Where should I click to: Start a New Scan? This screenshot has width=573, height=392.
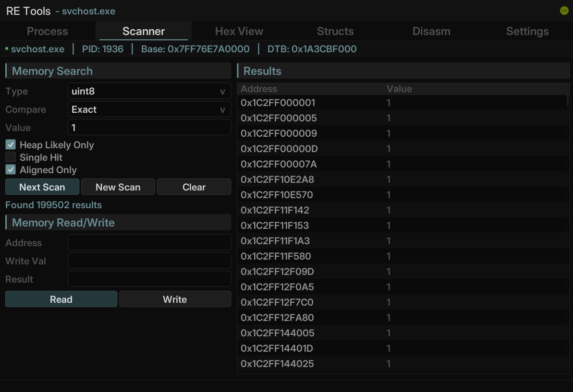pos(118,187)
